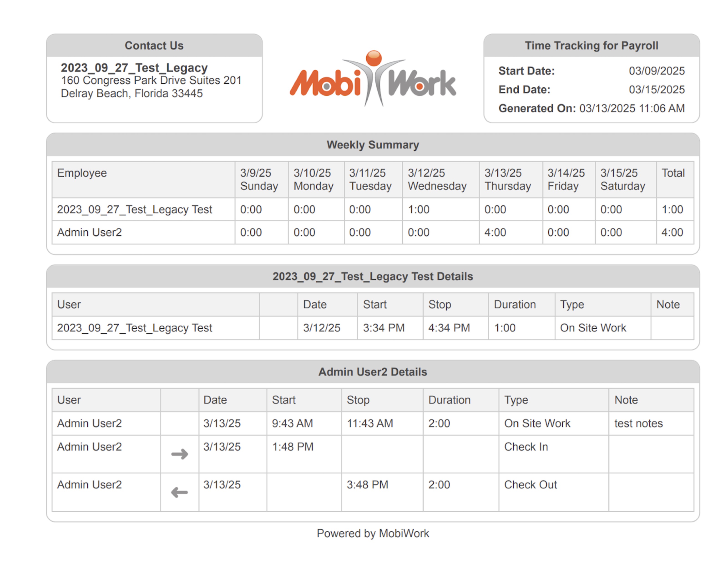Click the test notes cell
The width and height of the screenshot is (728, 564).
pyautogui.click(x=638, y=423)
